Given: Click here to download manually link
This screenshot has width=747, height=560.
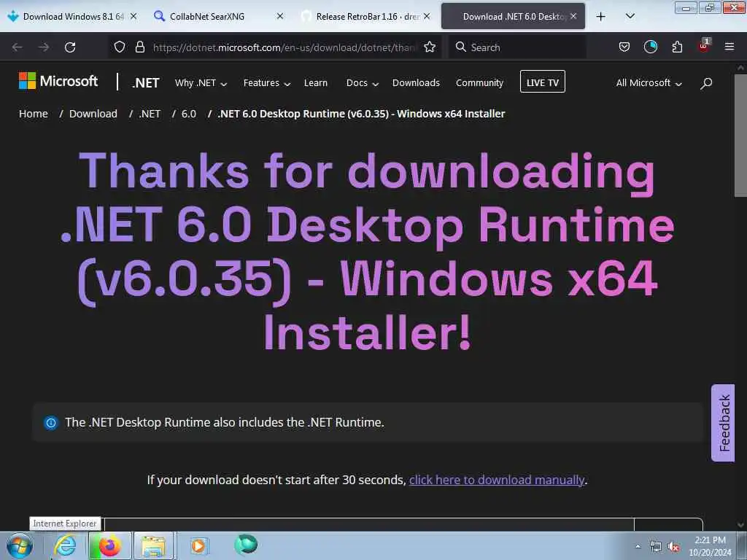Looking at the screenshot, I should [x=496, y=480].
